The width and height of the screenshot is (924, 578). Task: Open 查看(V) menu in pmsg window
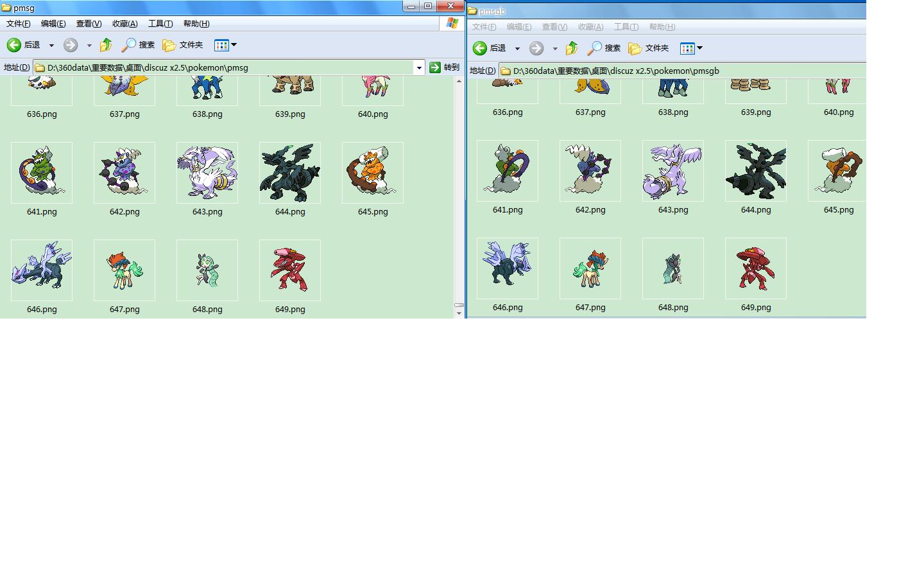point(89,24)
